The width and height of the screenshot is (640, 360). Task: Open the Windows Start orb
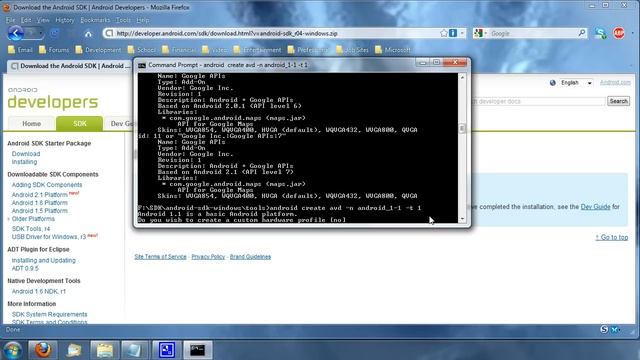(12, 350)
